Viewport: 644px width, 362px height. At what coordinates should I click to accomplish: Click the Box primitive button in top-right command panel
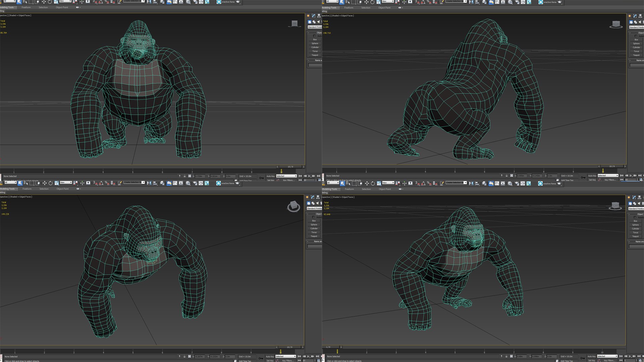point(636,40)
